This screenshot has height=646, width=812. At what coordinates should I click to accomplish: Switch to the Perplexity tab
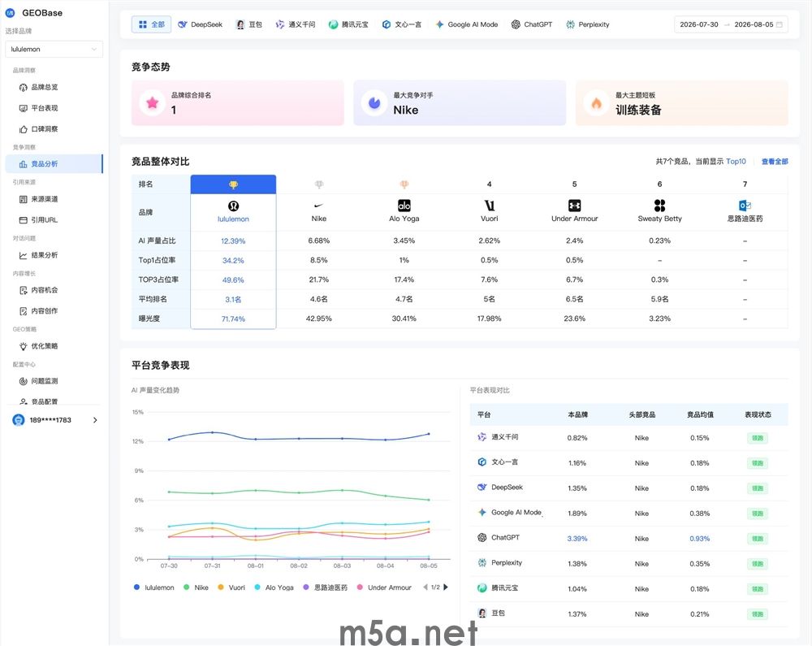(588, 24)
